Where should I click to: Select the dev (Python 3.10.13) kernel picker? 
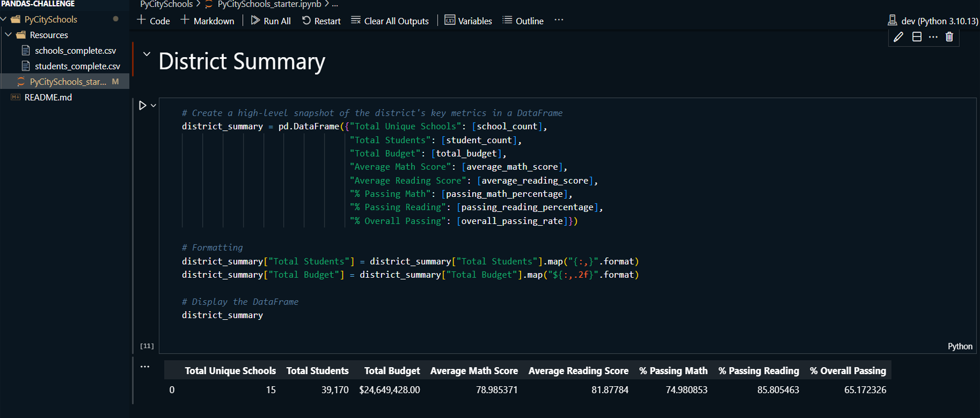tap(933, 21)
